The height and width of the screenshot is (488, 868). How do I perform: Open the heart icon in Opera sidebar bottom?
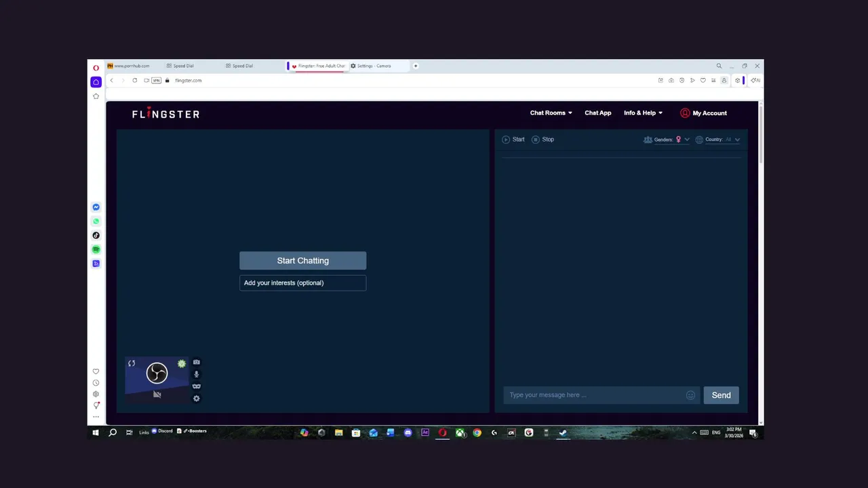click(x=96, y=371)
